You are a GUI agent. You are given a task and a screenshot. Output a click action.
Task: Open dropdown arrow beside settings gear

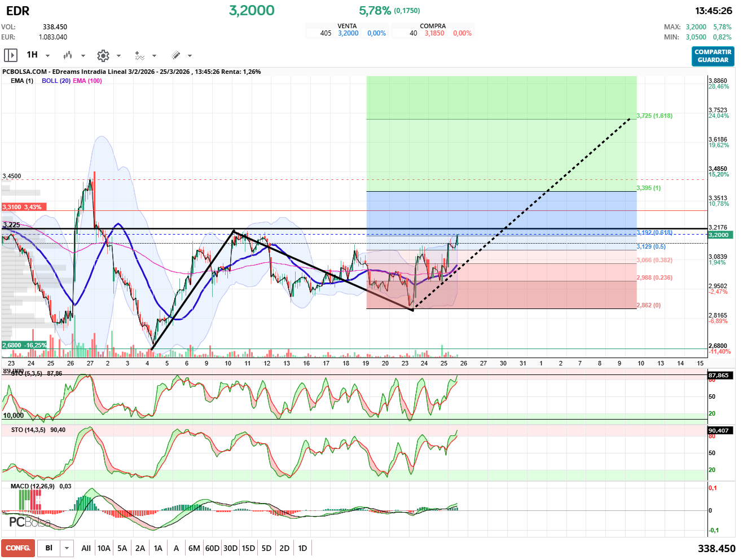tap(118, 56)
